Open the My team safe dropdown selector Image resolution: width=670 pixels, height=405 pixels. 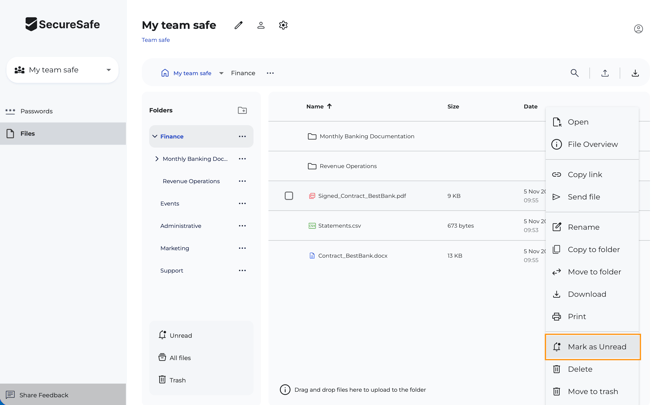click(x=63, y=70)
